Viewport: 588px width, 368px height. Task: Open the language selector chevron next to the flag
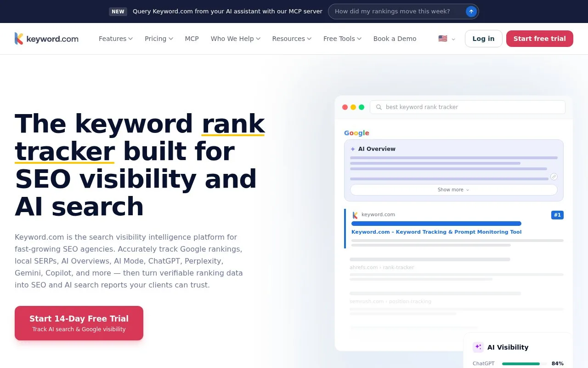[453, 39]
